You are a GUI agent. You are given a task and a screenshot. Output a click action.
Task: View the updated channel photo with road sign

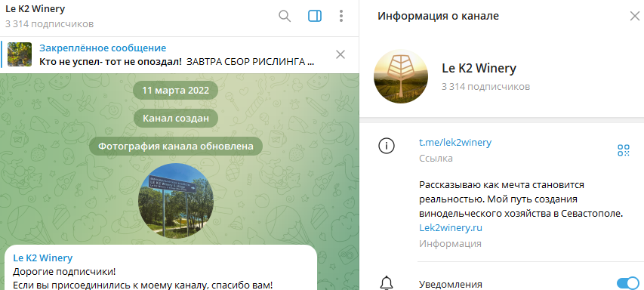(176, 200)
